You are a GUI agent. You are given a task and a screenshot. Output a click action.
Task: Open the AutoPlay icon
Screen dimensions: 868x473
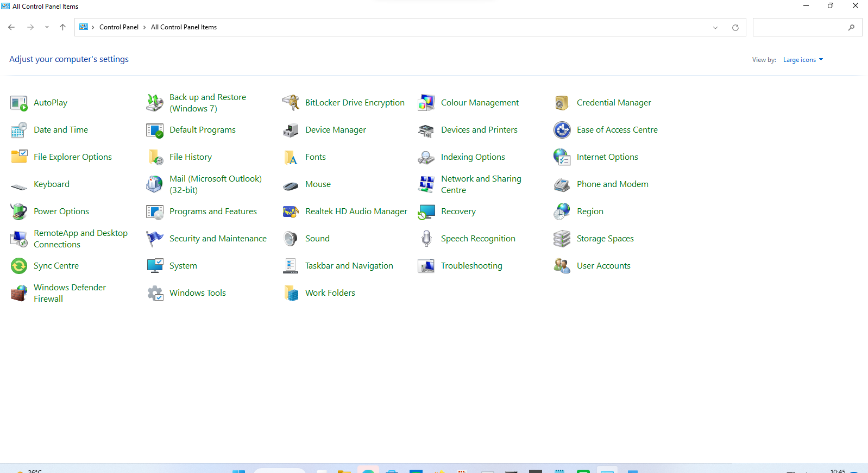pos(19,103)
